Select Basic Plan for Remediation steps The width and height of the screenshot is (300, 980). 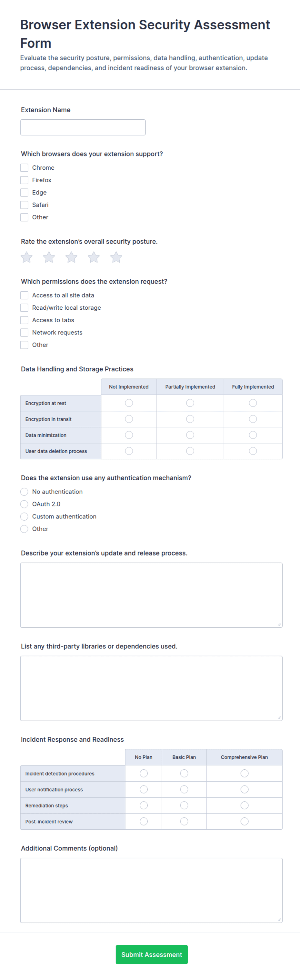[x=184, y=806]
